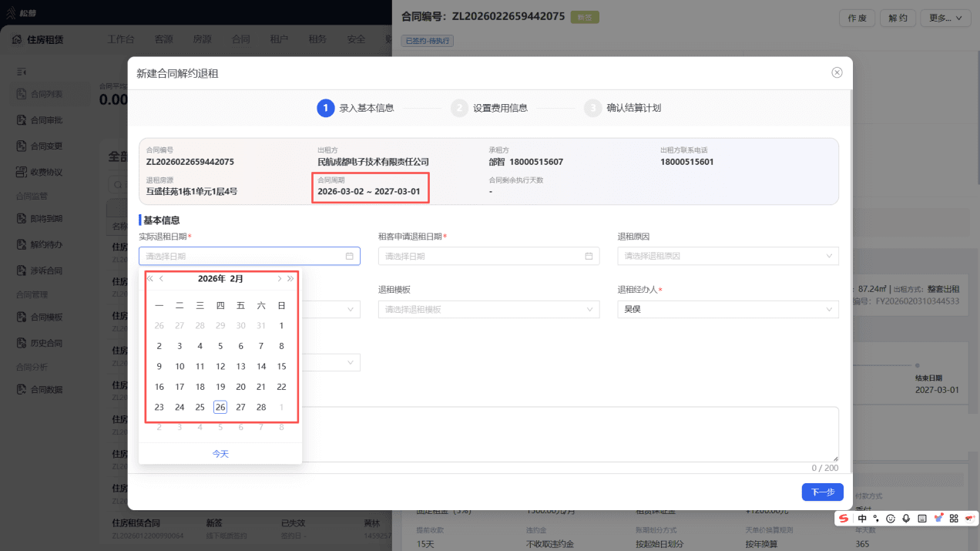Click the Sogou input method logo
Viewport: 980px width, 551px height.
pos(844,519)
